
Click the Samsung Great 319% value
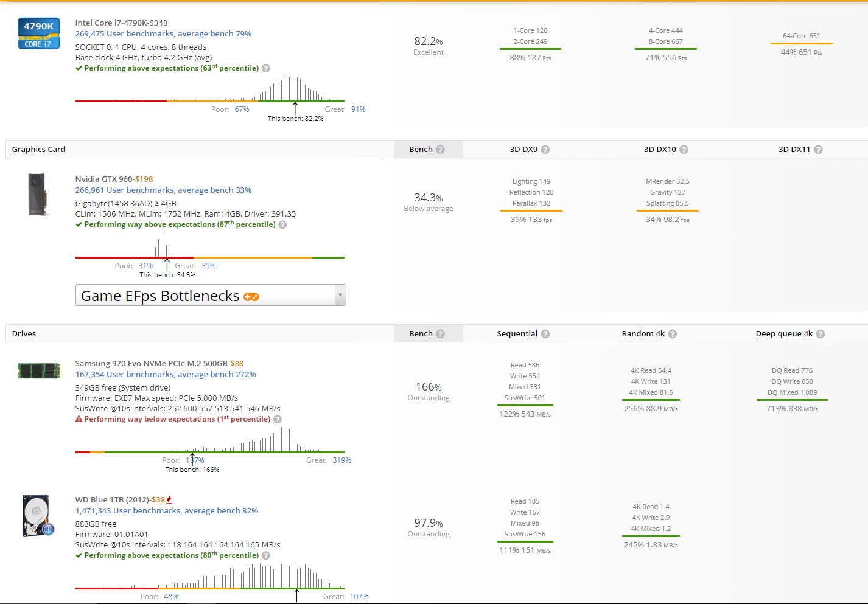342,460
